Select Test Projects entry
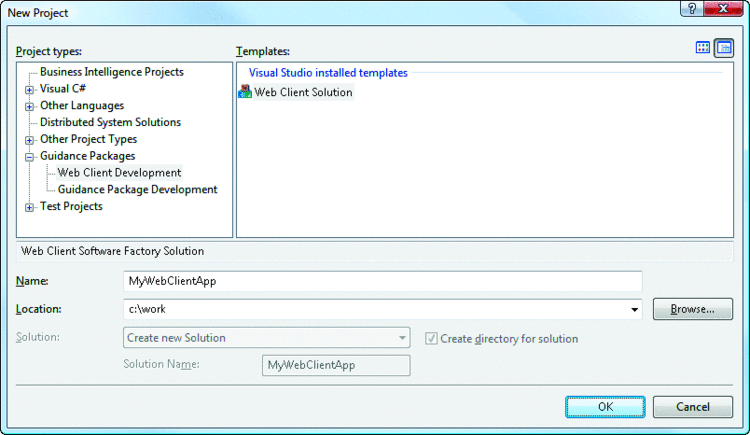 tap(71, 206)
